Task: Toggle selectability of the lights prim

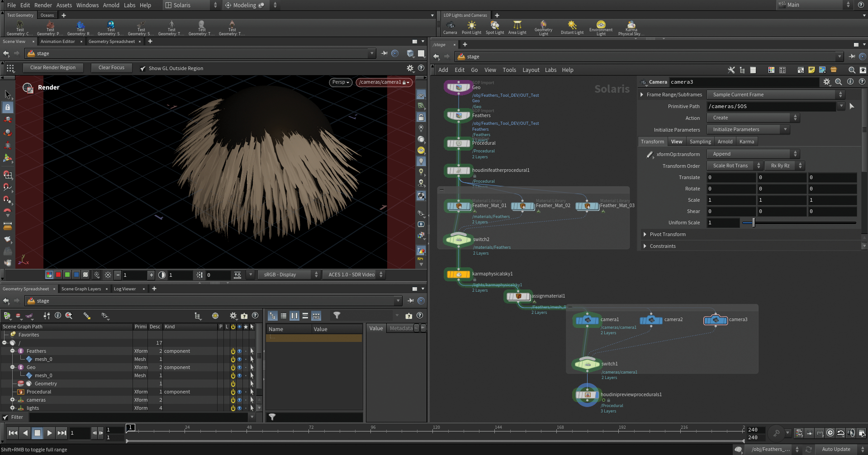Action: click(252, 408)
